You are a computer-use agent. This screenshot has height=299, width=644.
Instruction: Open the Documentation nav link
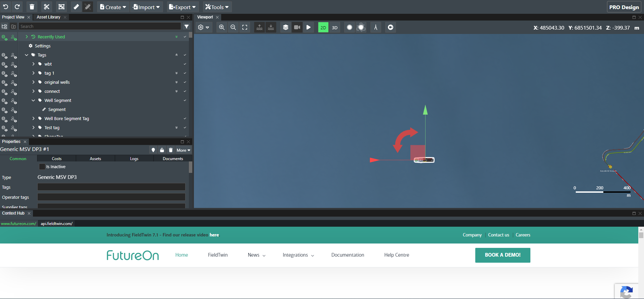[348, 255]
